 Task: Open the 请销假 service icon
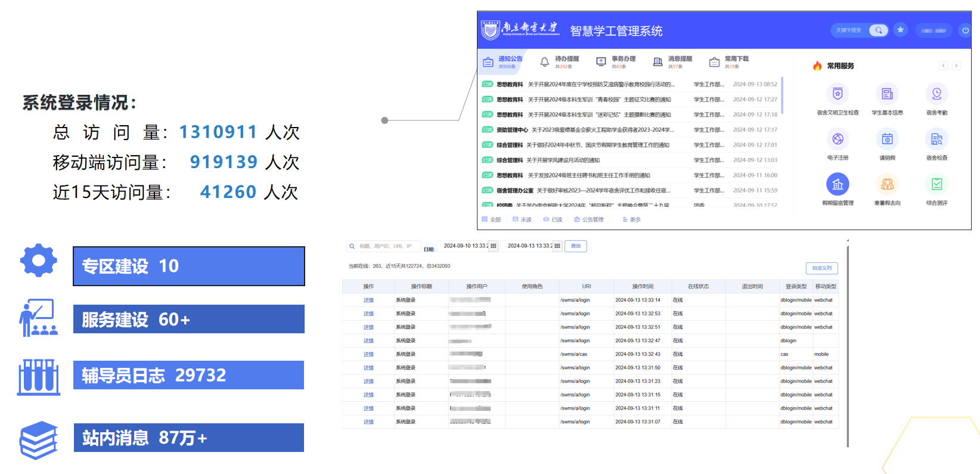(x=887, y=139)
